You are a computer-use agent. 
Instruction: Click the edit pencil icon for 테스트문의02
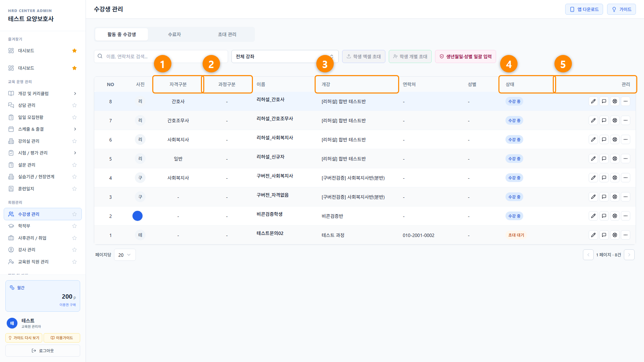[593, 235]
